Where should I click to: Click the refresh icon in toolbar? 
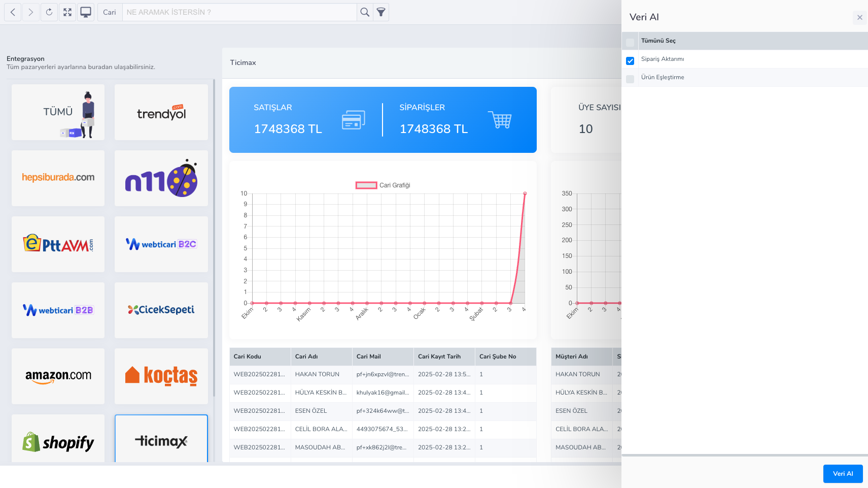coord(49,12)
